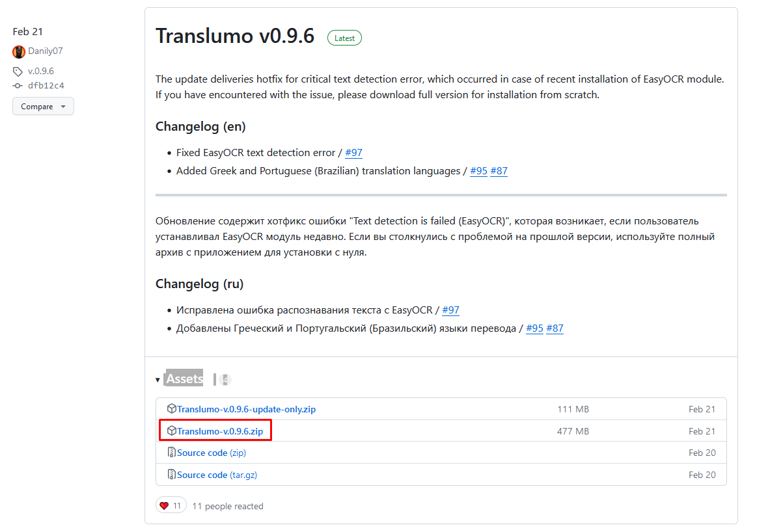The width and height of the screenshot is (783, 532).
Task: Open commit dfb12c4
Action: pos(46,86)
